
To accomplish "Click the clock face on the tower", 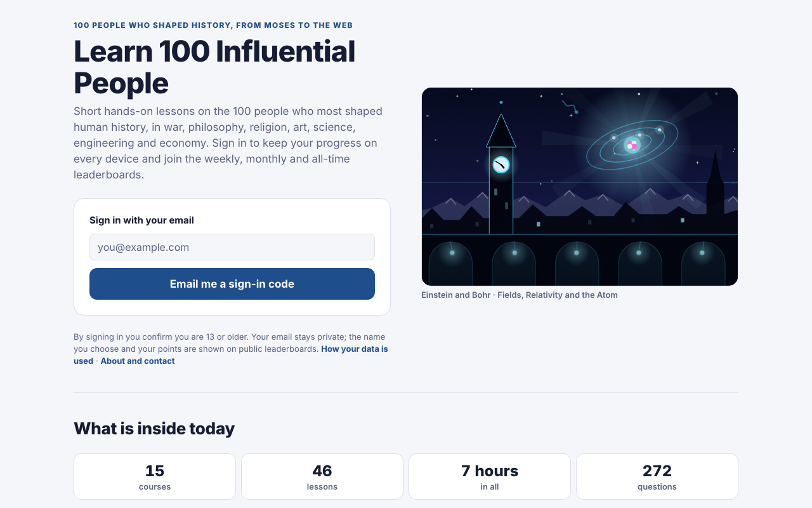I will click(501, 165).
